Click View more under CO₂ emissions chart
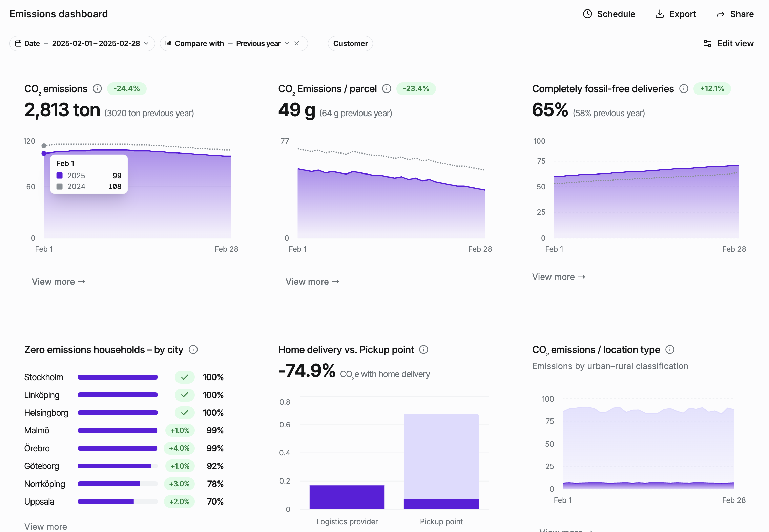Screen dimensions: 769x532 click(x=58, y=282)
